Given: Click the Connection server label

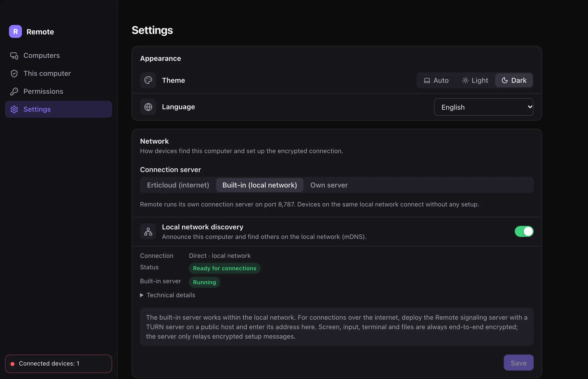Looking at the screenshot, I should pyautogui.click(x=170, y=170).
